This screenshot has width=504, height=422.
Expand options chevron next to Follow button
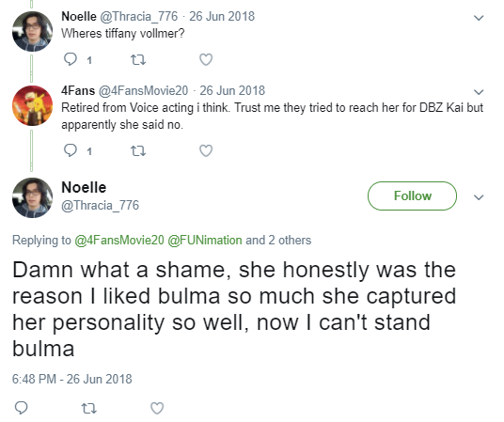479,197
